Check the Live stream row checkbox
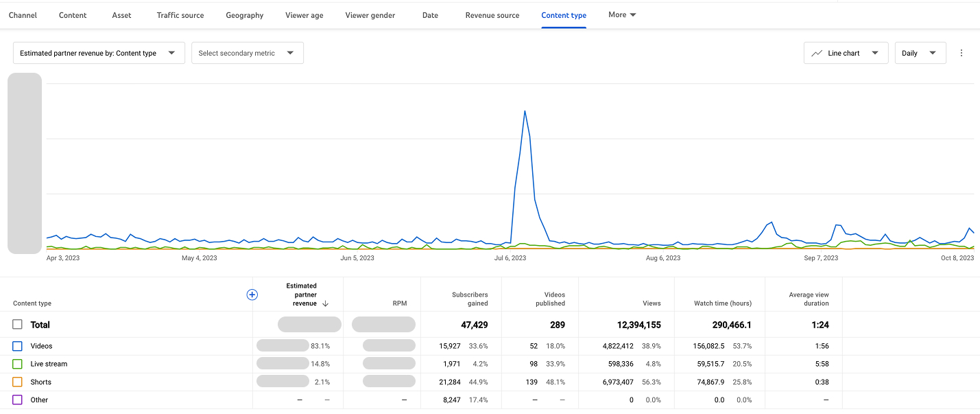980x414 pixels. click(16, 364)
